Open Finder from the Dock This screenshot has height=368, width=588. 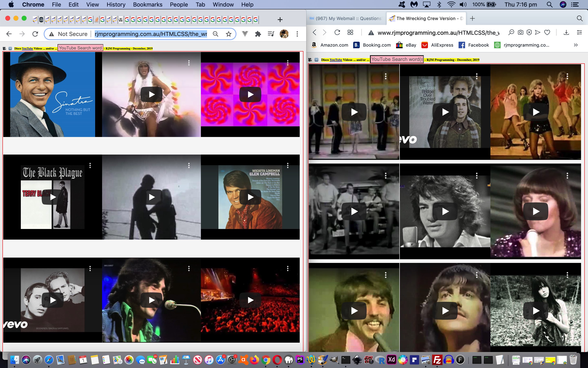[14, 359]
